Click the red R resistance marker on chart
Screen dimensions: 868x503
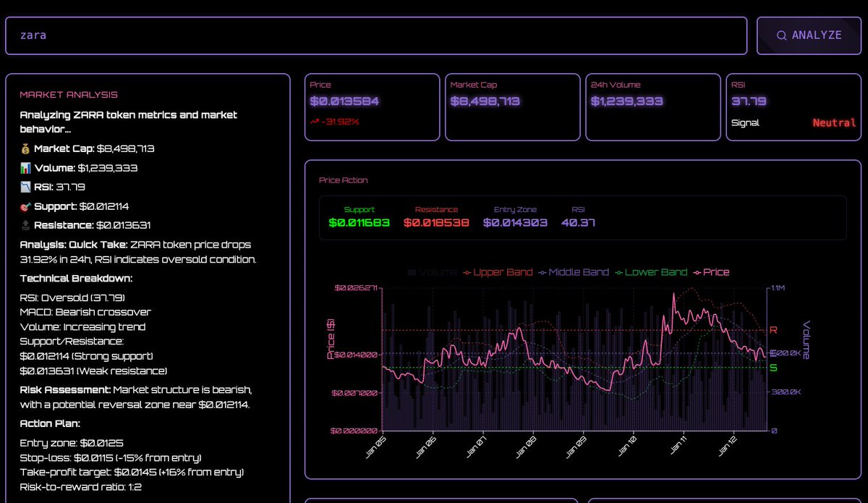773,330
